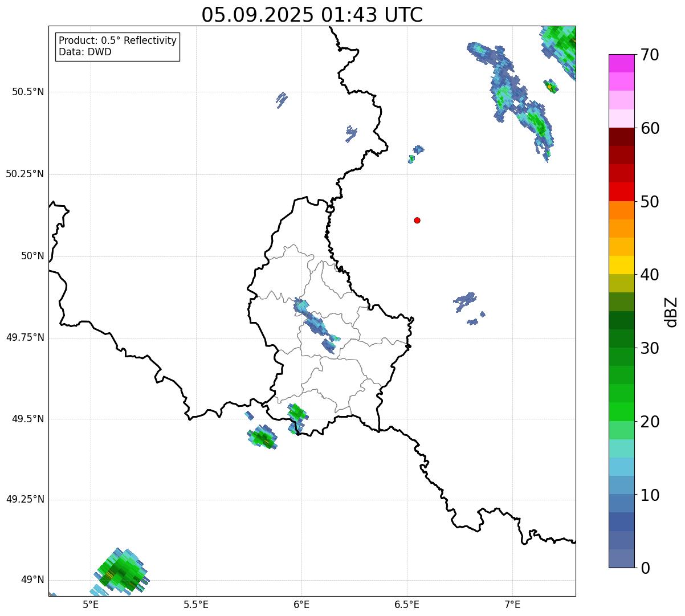
Task: Click the 49°N latitude label
Action: coord(32,580)
